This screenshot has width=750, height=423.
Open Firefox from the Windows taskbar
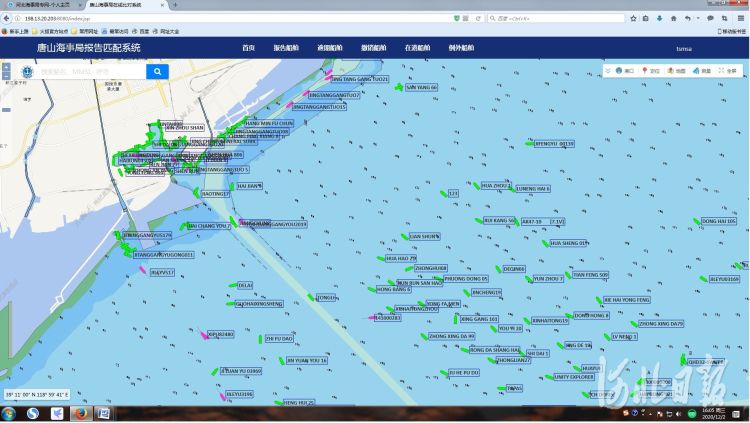pyautogui.click(x=81, y=413)
